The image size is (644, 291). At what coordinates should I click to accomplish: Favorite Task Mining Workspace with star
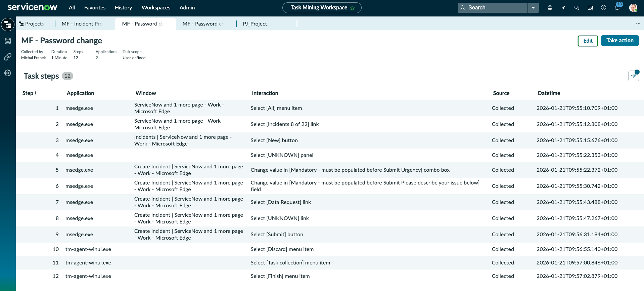point(352,8)
